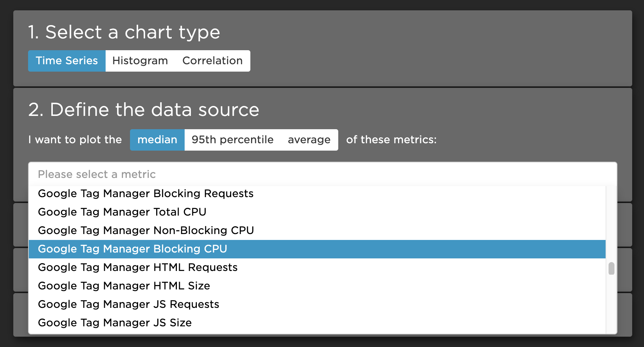This screenshot has height=347, width=644.
Task: Select the Time Series chart type
Action: click(67, 61)
